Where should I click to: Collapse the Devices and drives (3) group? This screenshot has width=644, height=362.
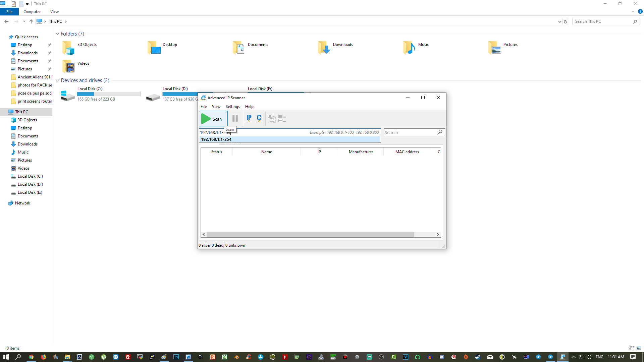(x=57, y=80)
